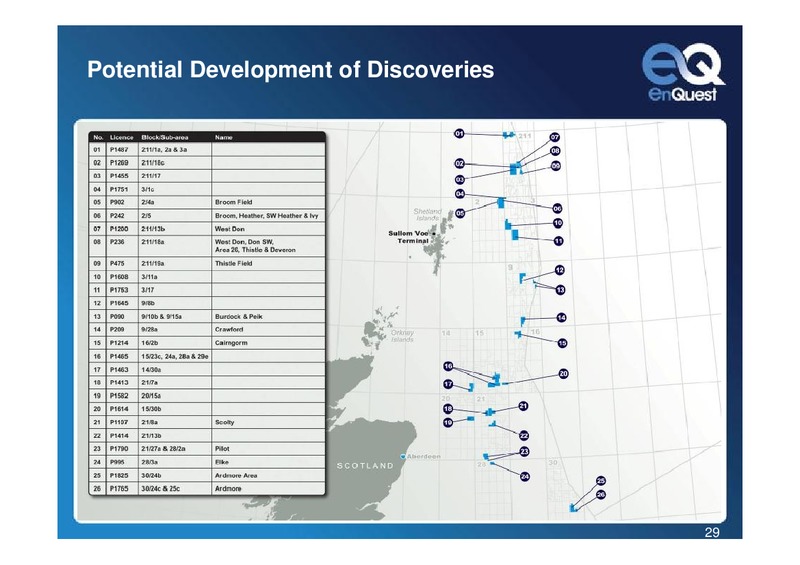Click the slide title Potential Development of Discoveries
800x565 pixels.
[290, 69]
